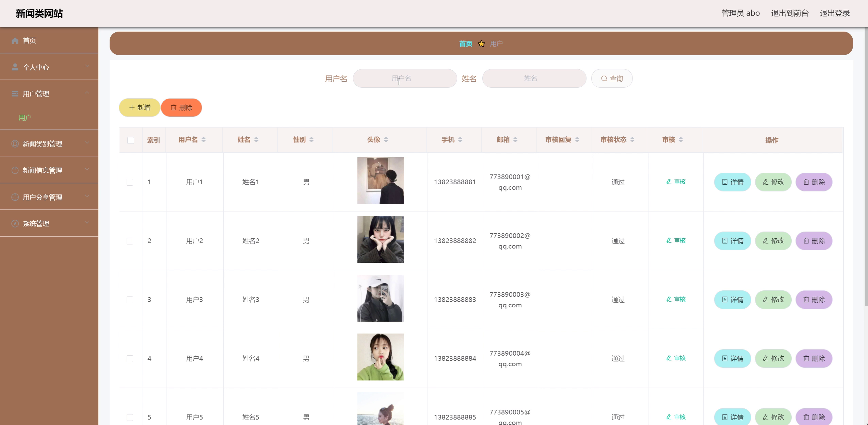This screenshot has width=868, height=425.
Task: Focus the 用户名 search input field
Action: pyautogui.click(x=405, y=79)
